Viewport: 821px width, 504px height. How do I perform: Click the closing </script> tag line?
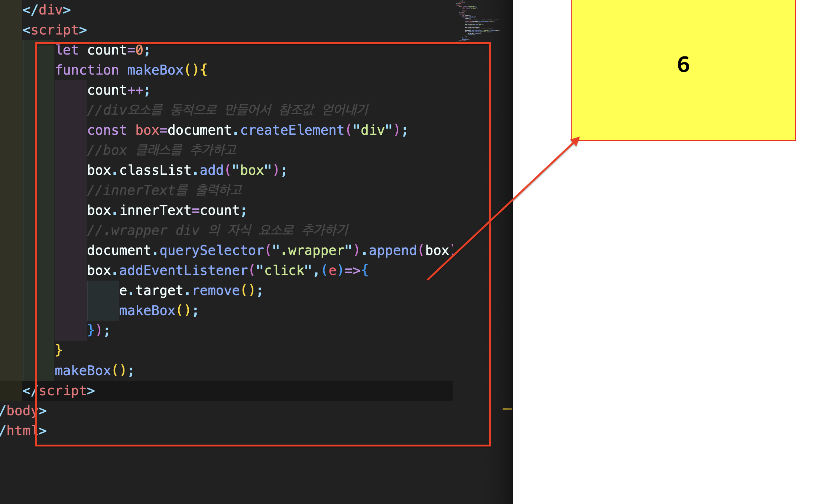(59, 391)
